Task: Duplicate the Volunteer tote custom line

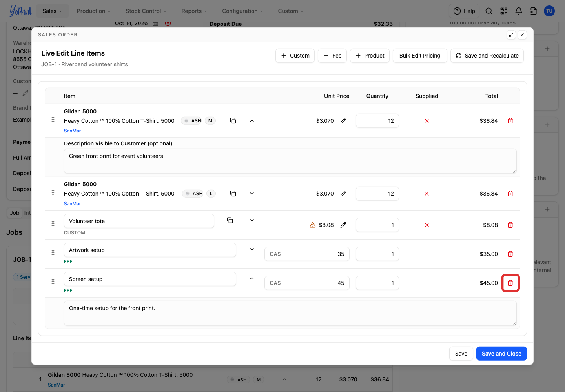Action: pyautogui.click(x=230, y=220)
